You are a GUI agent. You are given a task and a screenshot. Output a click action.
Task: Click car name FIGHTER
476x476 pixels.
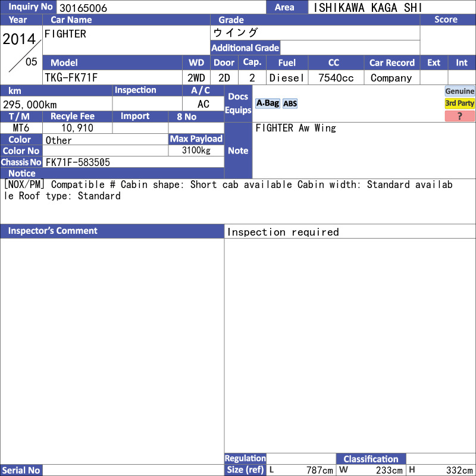coord(65,34)
